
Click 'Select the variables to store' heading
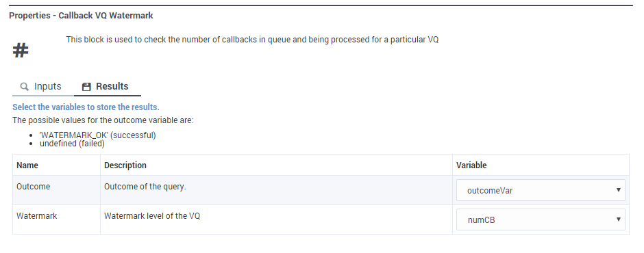coord(86,107)
